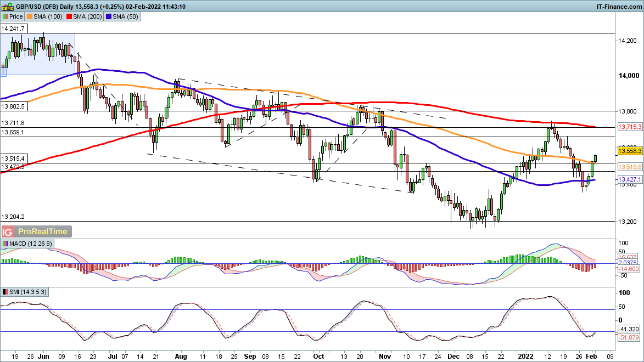Click the MACD value tag 16.637
The image size is (644, 362).
[x=628, y=257]
